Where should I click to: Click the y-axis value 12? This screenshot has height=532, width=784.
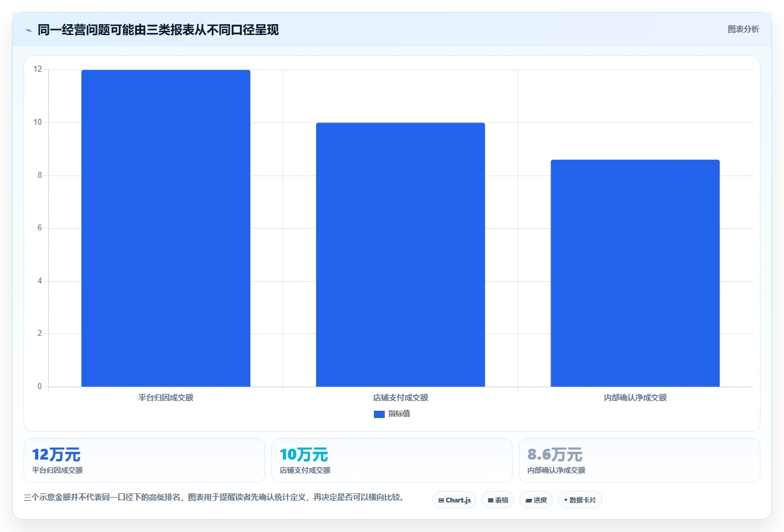[38, 69]
